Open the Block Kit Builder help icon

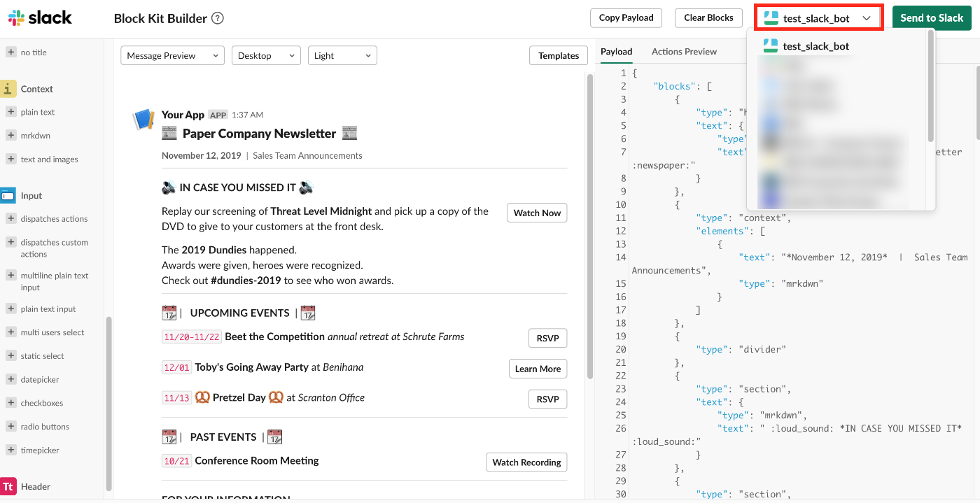coord(218,18)
